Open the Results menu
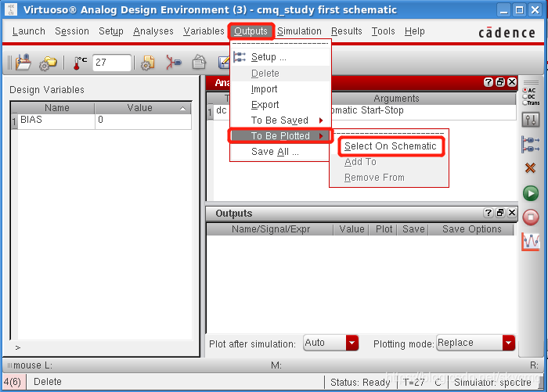 point(347,31)
